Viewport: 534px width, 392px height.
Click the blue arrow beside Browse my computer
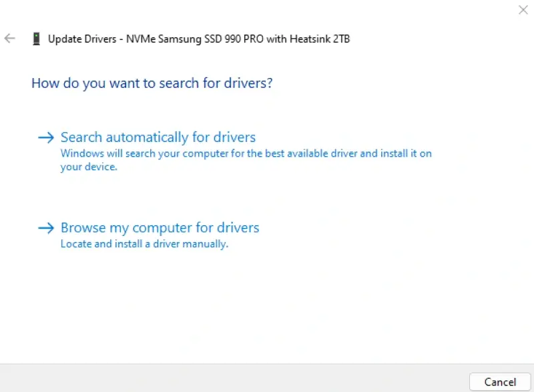46,228
